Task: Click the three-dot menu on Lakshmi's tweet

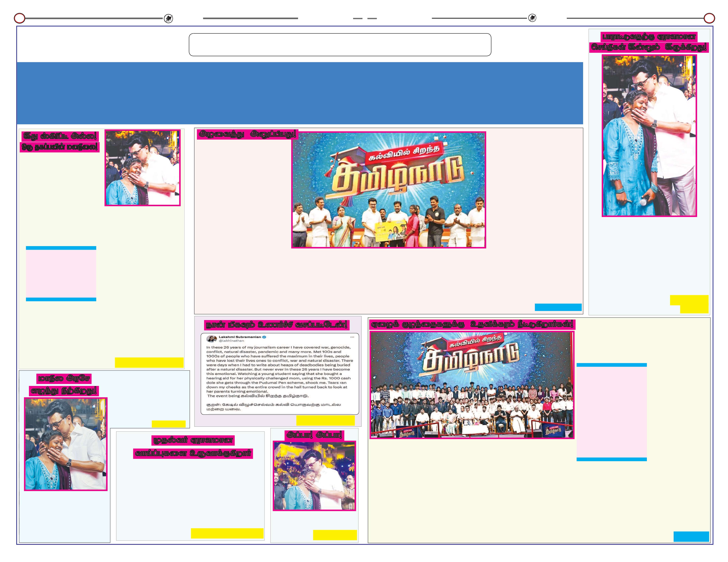Action: pos(352,337)
